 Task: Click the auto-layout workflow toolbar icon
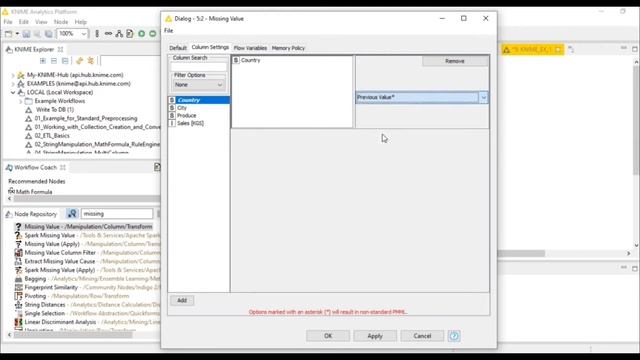(119, 34)
